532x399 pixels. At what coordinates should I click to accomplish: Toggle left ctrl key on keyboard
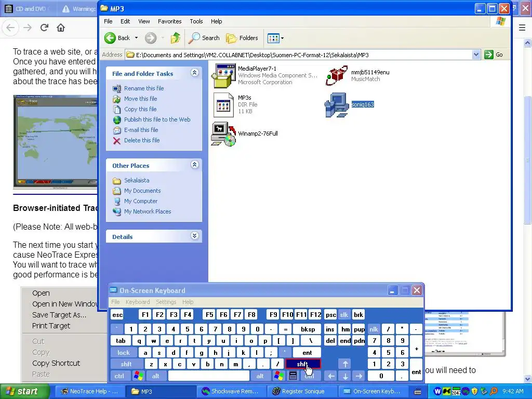click(x=119, y=376)
